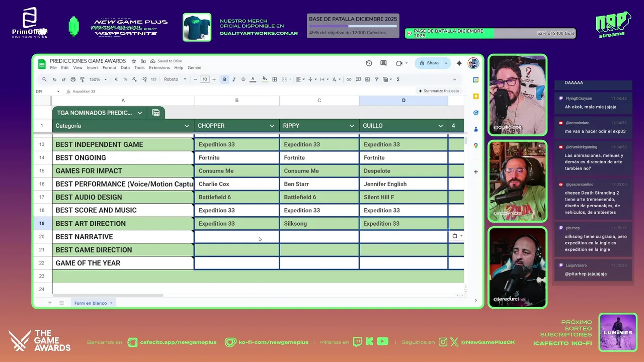This screenshot has height=362, width=644.
Task: Open text wrapping dropdown
Action: [325, 79]
